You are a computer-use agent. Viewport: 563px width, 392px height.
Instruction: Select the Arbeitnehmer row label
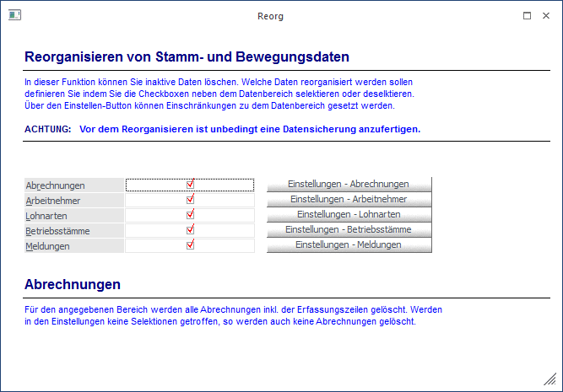coord(53,201)
